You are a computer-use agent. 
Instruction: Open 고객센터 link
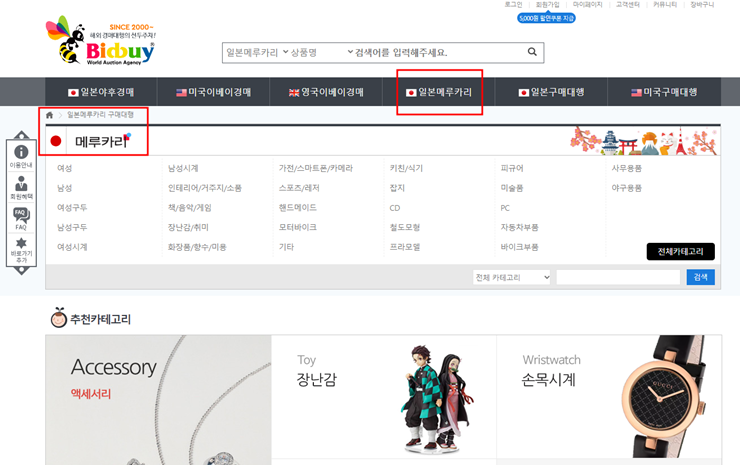(x=628, y=5)
